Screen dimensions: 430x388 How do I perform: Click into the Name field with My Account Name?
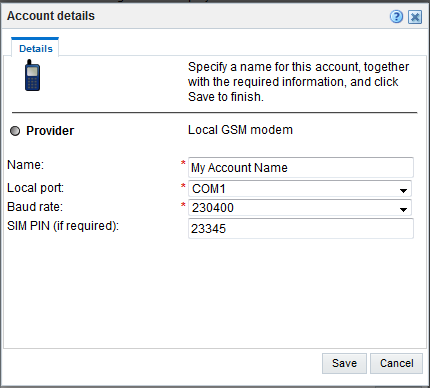(301, 167)
